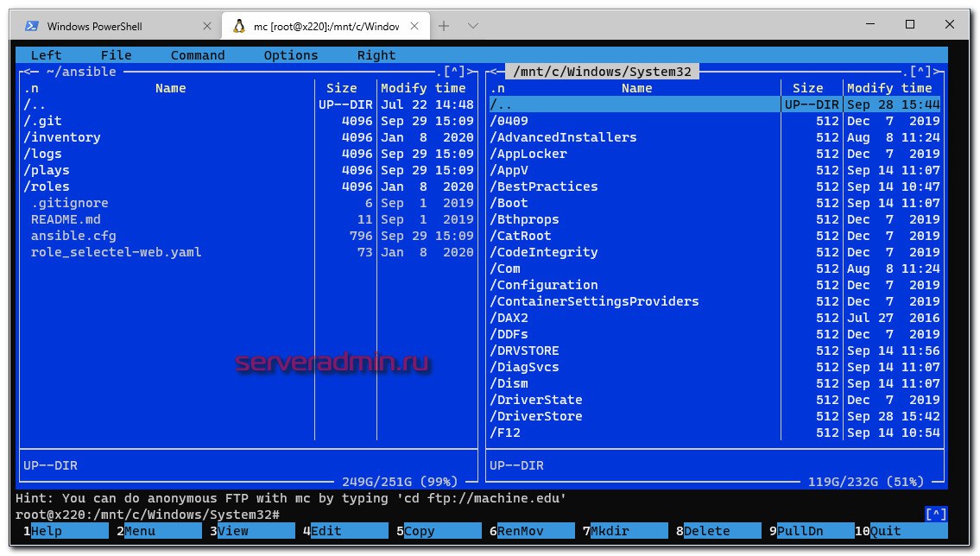The image size is (980, 556).
Task: Select the /CatRoot directory
Action: [715, 236]
